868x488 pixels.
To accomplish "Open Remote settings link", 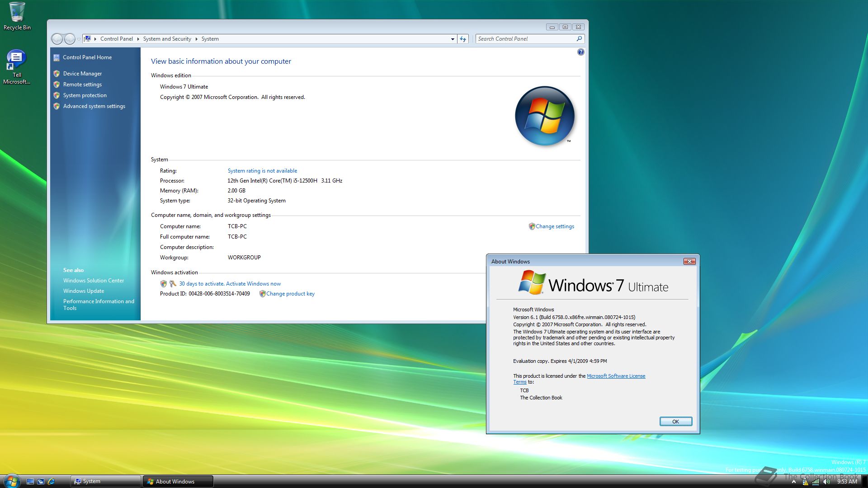I will (82, 84).
